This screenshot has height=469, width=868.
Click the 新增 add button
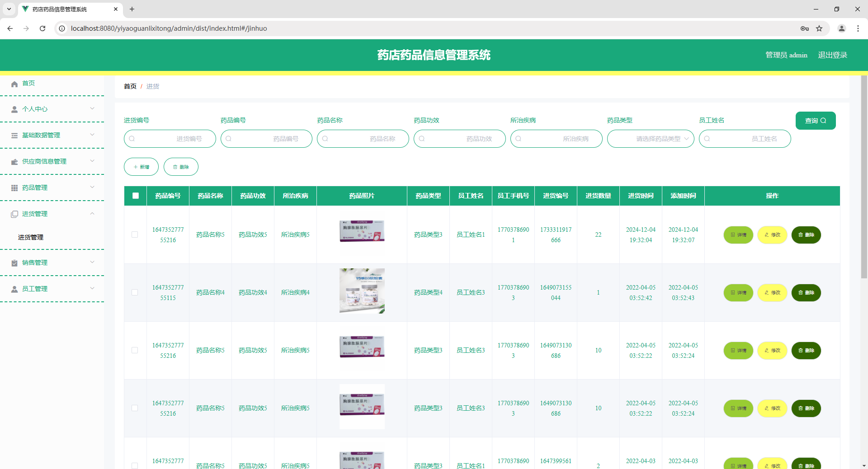pos(141,167)
